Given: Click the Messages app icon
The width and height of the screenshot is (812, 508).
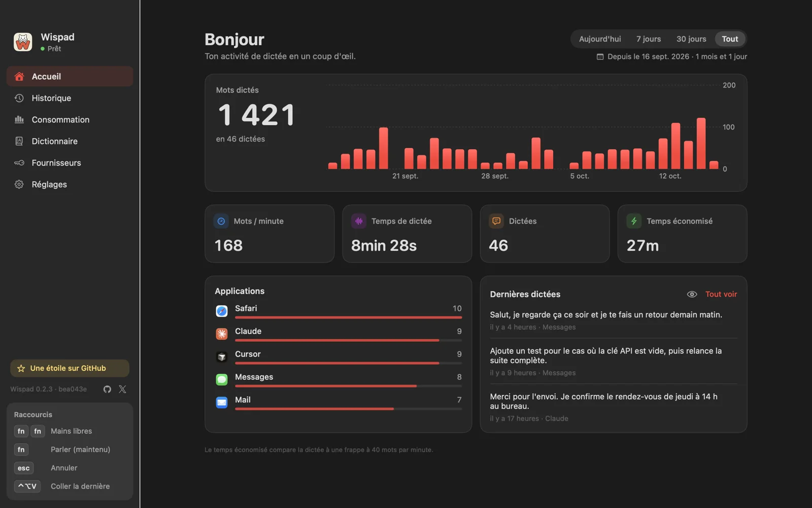Looking at the screenshot, I should 222,379.
